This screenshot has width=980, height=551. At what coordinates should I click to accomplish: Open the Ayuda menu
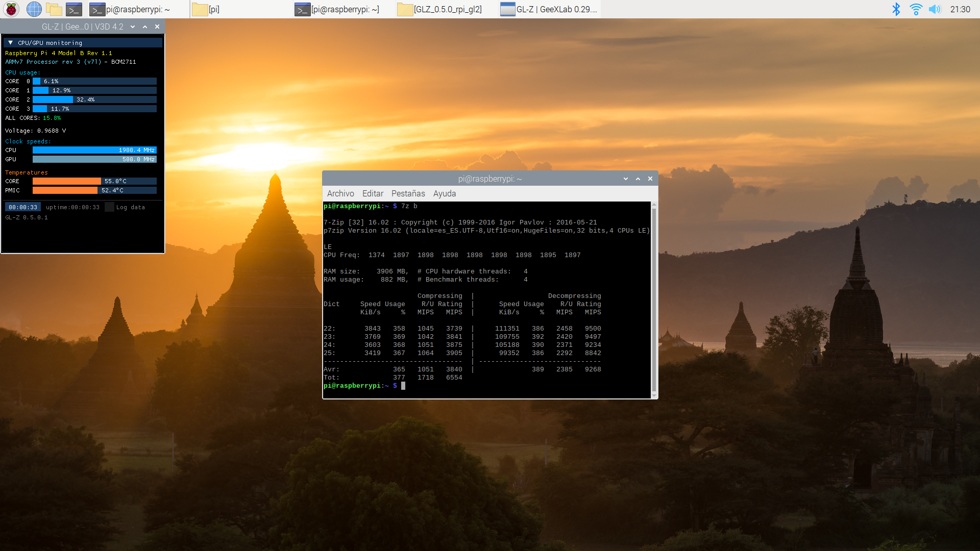click(x=444, y=193)
